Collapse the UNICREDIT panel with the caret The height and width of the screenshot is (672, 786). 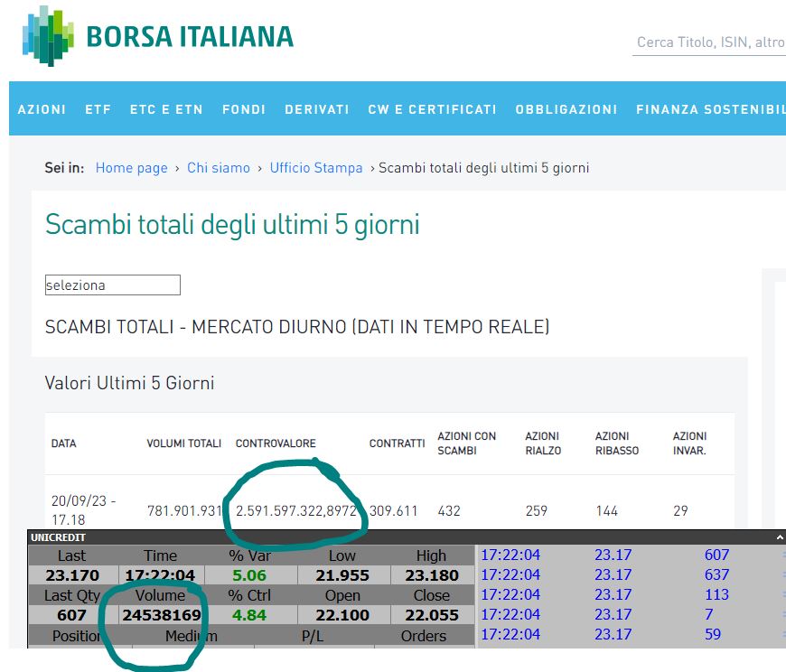tap(779, 537)
